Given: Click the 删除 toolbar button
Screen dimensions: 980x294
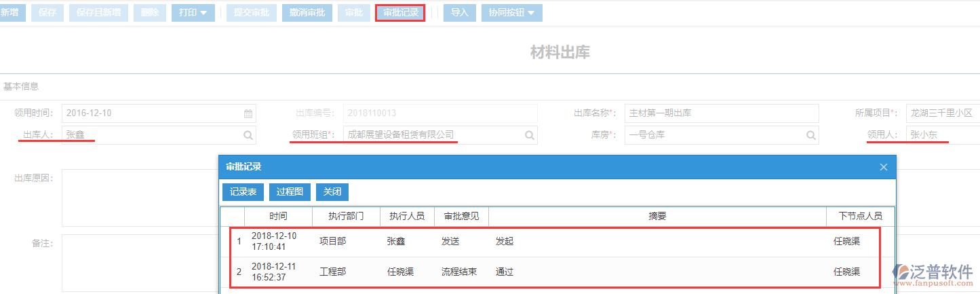Looking at the screenshot, I should tap(150, 13).
